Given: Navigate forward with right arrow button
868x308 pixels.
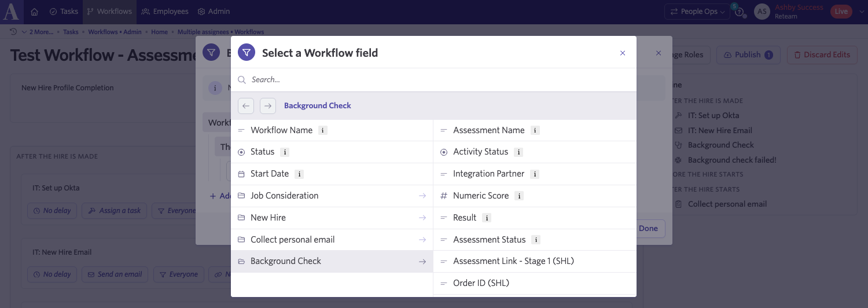Looking at the screenshot, I should tap(268, 106).
